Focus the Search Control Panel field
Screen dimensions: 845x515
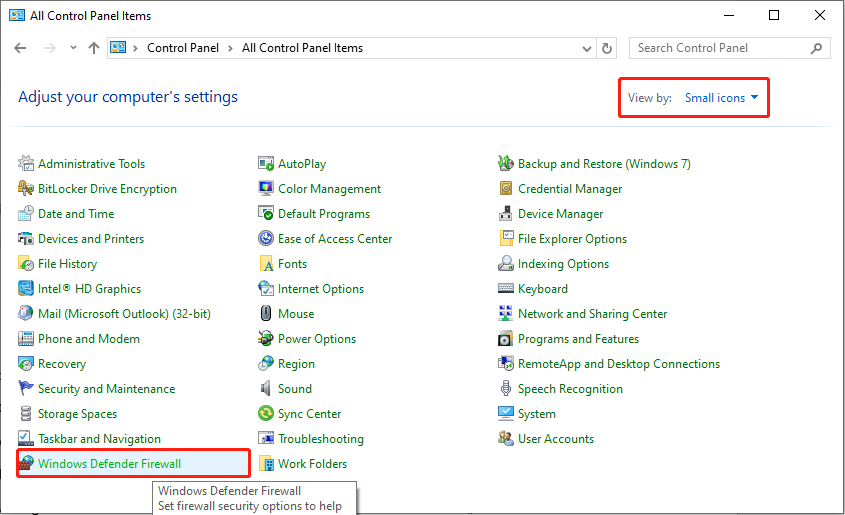[730, 48]
